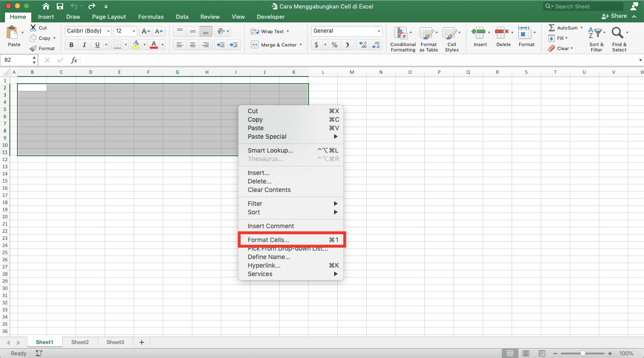644x358 pixels.
Task: Apply percent style format
Action: point(334,45)
